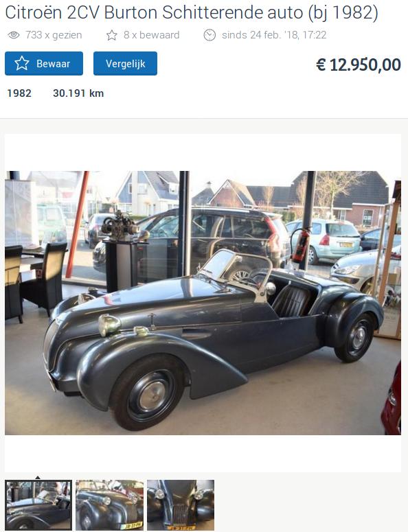Show the second thumbnail with license plate
The width and height of the screenshot is (408, 532).
(x=109, y=505)
